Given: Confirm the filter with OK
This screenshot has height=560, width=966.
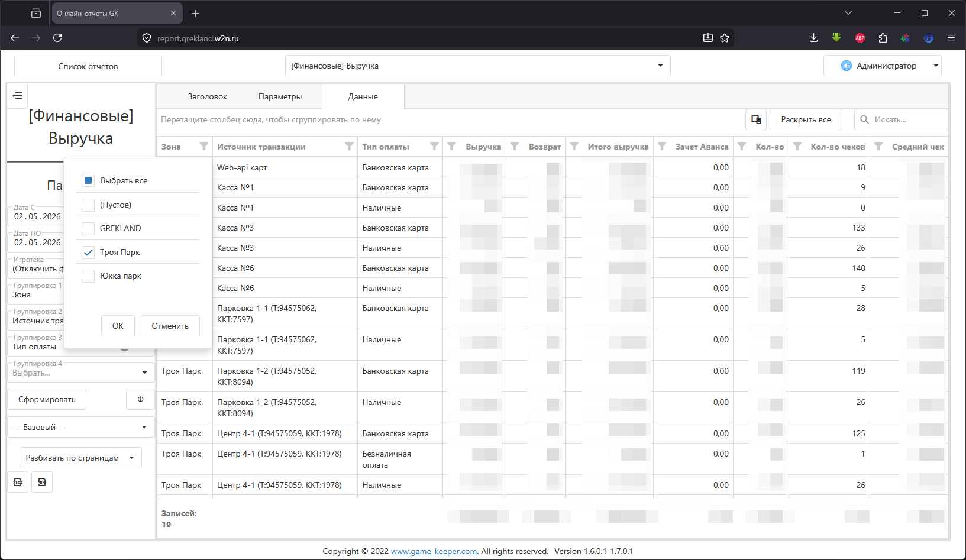Looking at the screenshot, I should tap(118, 326).
